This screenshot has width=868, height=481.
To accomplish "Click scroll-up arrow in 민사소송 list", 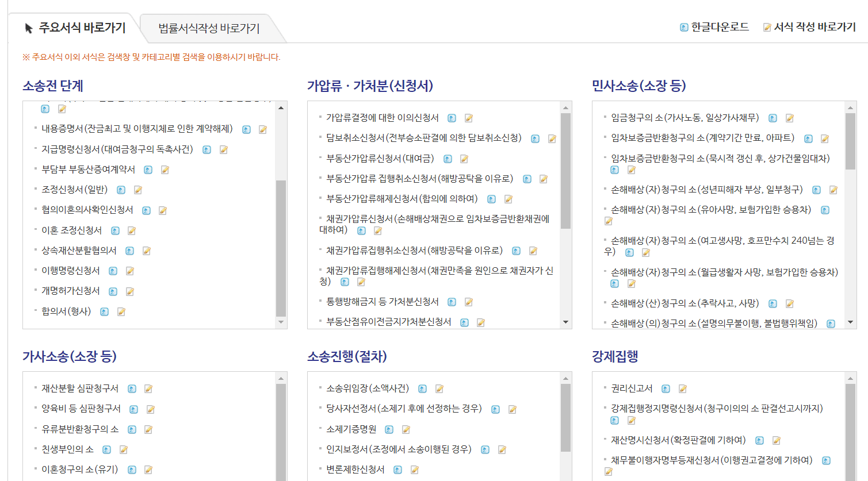I will click(x=850, y=107).
